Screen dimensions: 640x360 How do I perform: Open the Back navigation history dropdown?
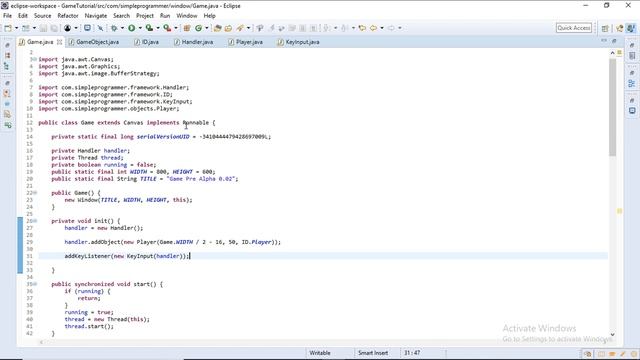point(382,28)
